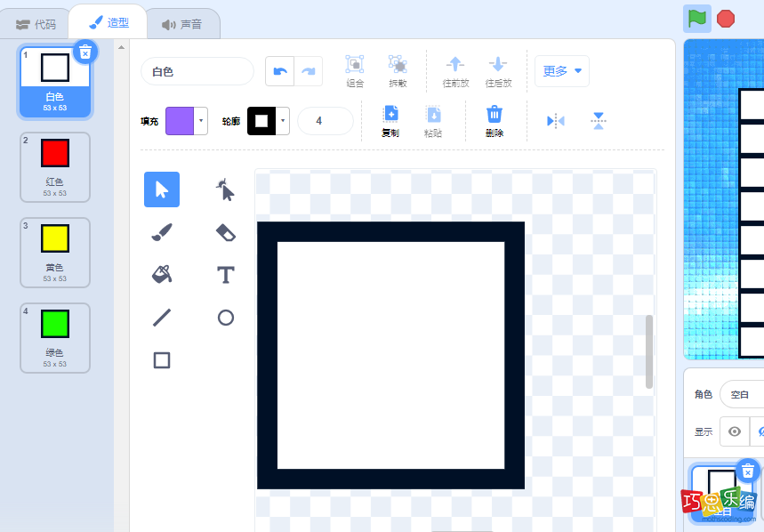Activate the Circle tool

click(x=226, y=318)
